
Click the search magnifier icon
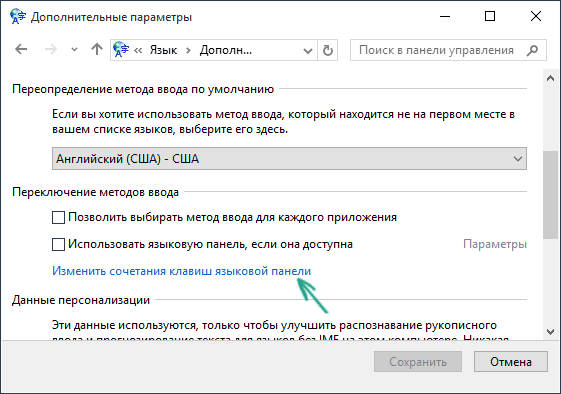(532, 50)
